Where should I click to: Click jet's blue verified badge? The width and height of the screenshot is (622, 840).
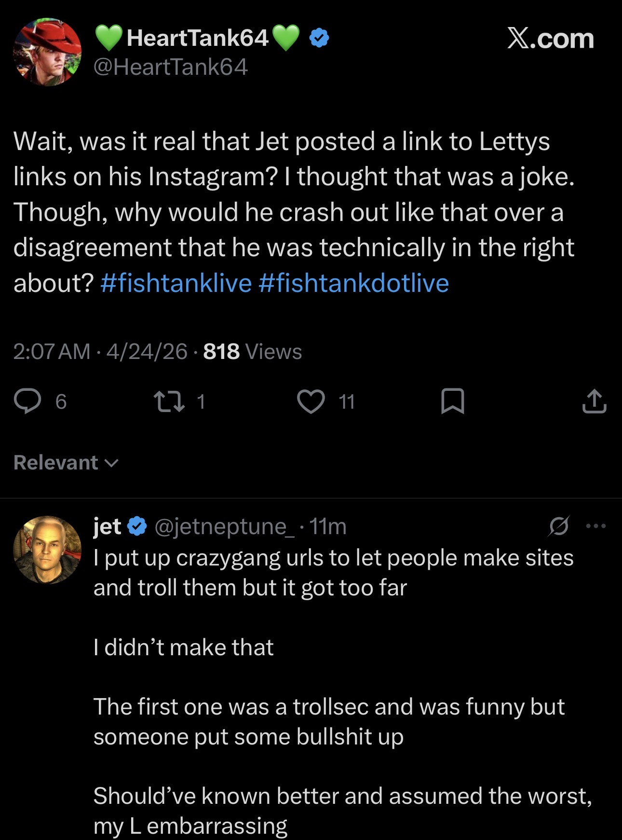tap(137, 526)
